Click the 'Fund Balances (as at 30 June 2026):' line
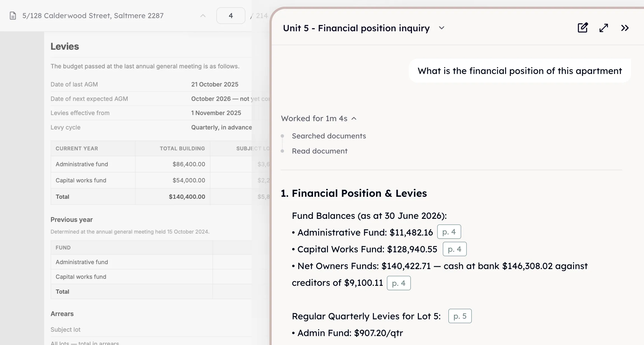The height and width of the screenshot is (345, 644). (369, 215)
